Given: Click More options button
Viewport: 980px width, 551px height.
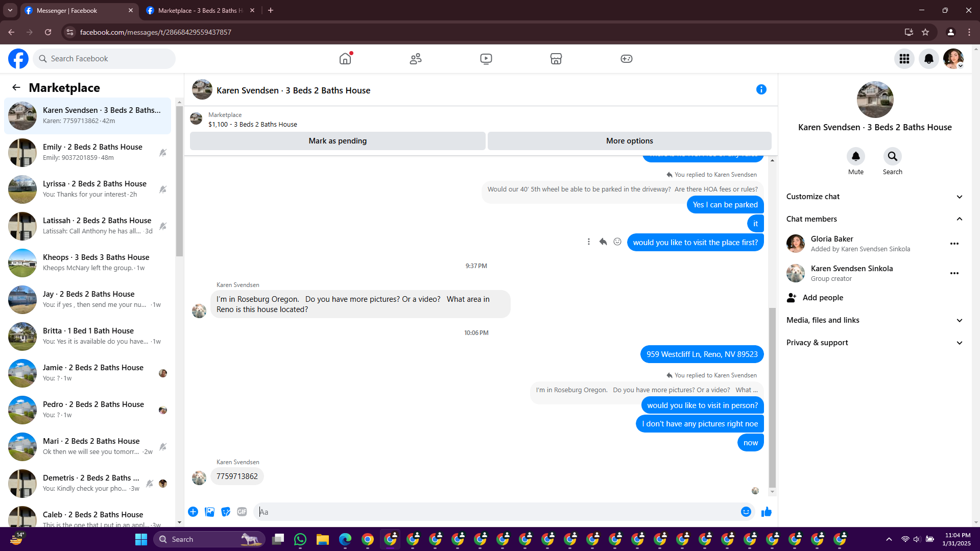Looking at the screenshot, I should (630, 141).
